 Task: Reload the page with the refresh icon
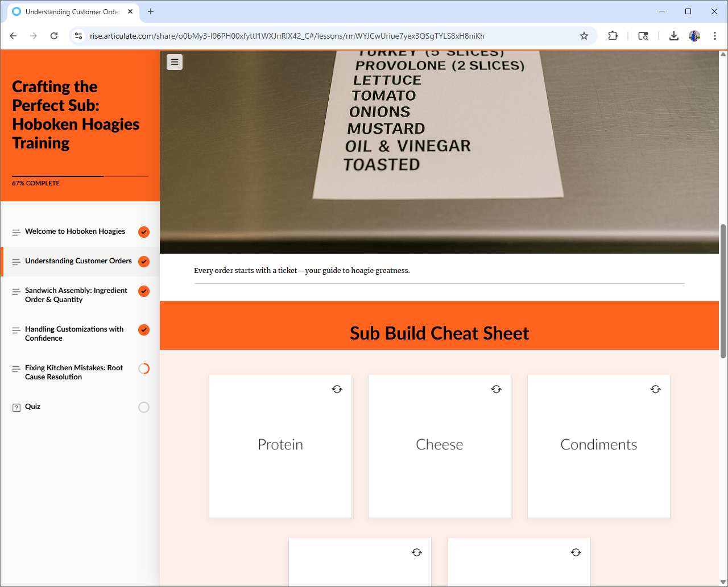(x=54, y=36)
